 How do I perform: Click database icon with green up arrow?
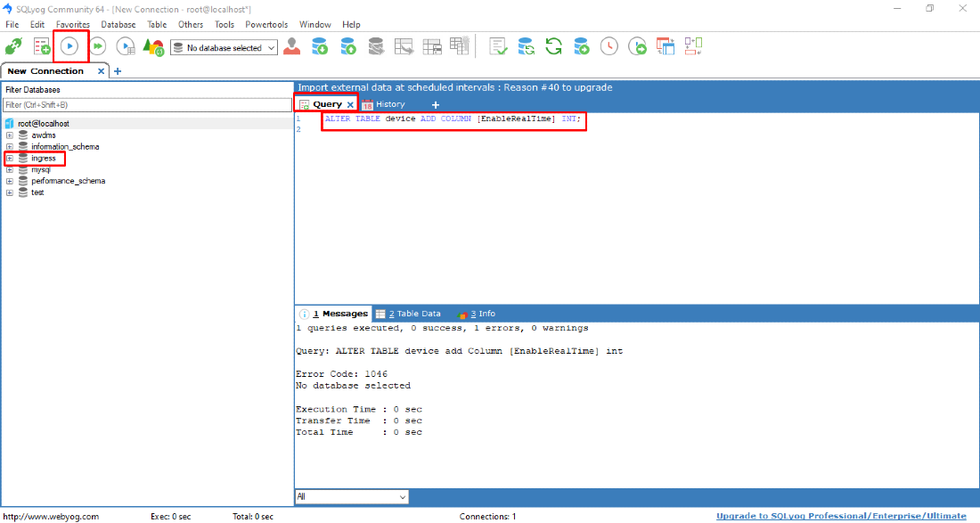pyautogui.click(x=348, y=46)
